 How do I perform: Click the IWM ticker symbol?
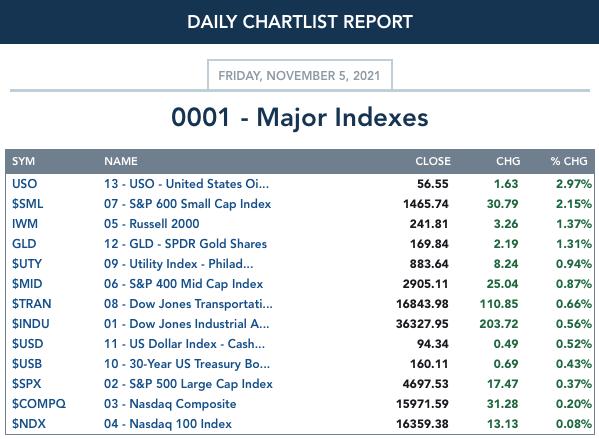25,224
